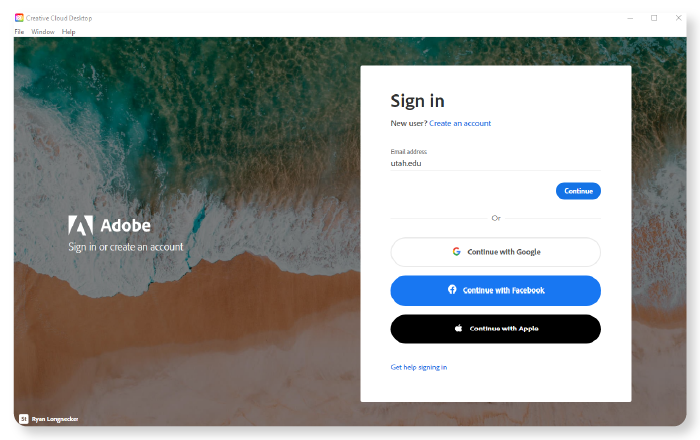Click the Adobe Stock badge near Ryan Longnecker
700x440 pixels.
[x=24, y=419]
